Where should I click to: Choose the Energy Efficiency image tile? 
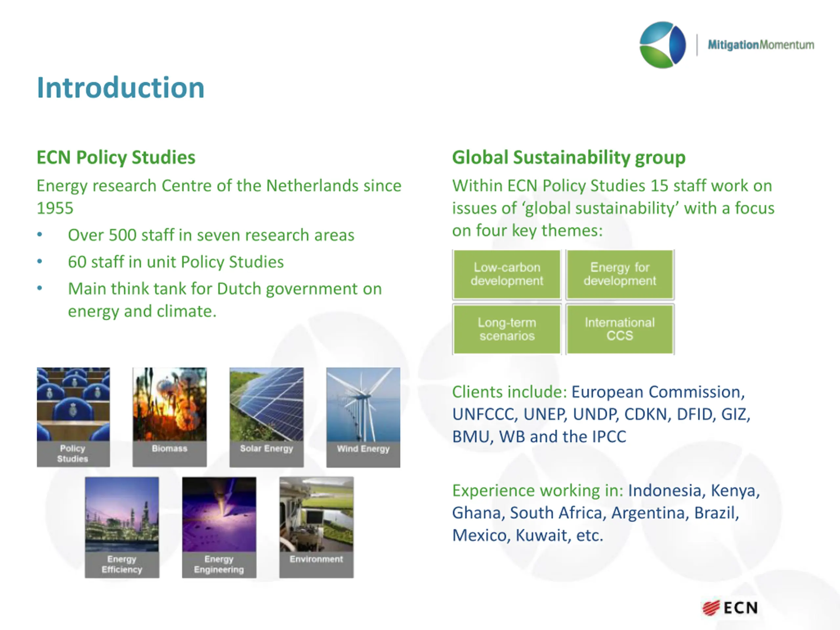(x=122, y=528)
